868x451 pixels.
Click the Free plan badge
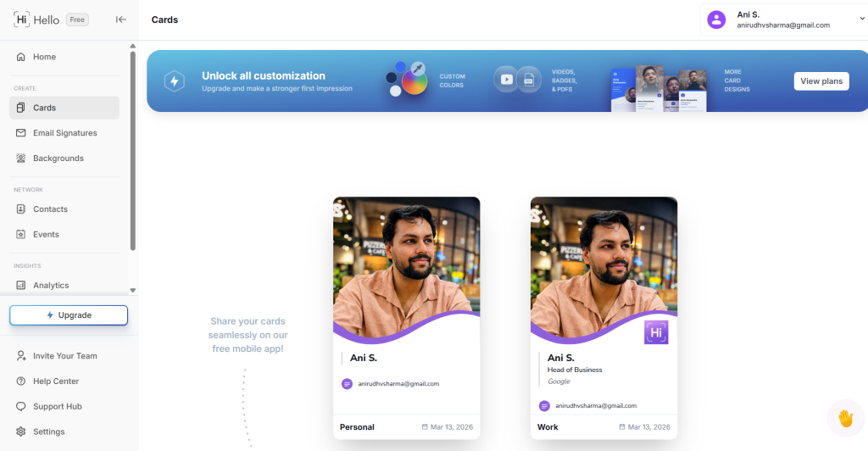(x=77, y=19)
